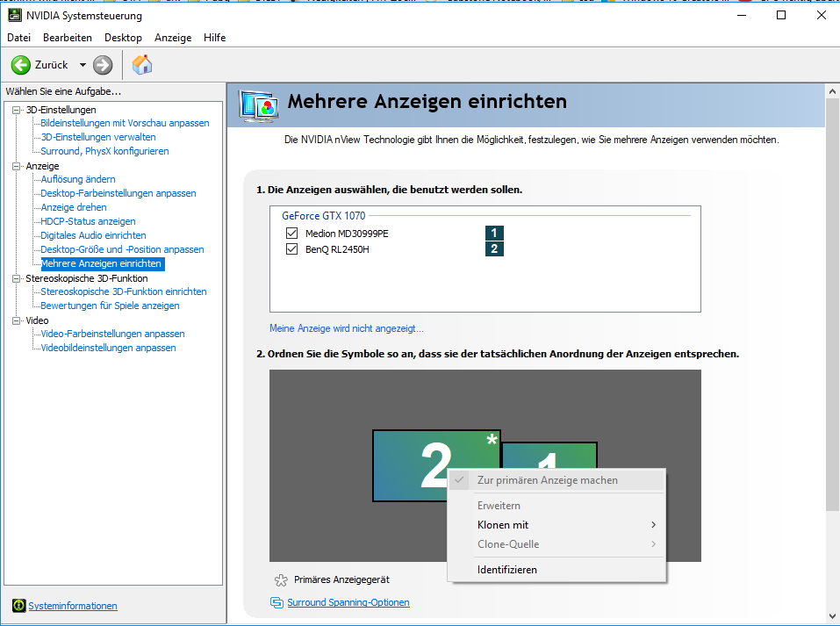Click Meine Anzeige wird nicht angezeigt link

tap(347, 328)
